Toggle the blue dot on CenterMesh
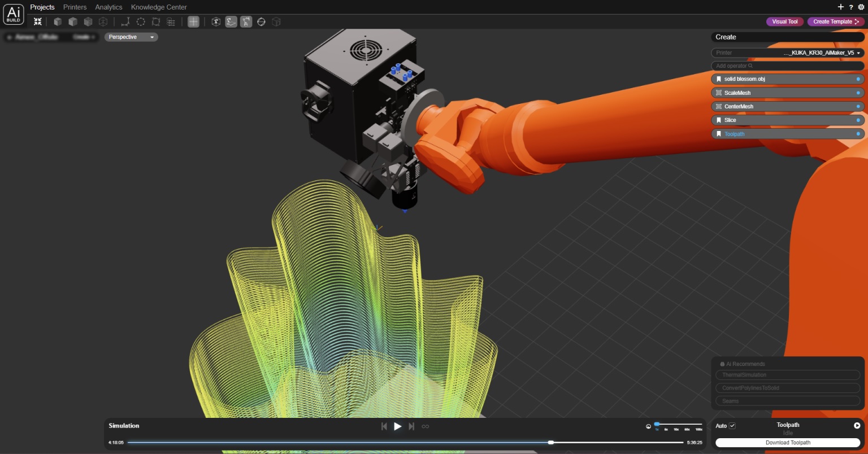The height and width of the screenshot is (454, 868). click(x=858, y=106)
